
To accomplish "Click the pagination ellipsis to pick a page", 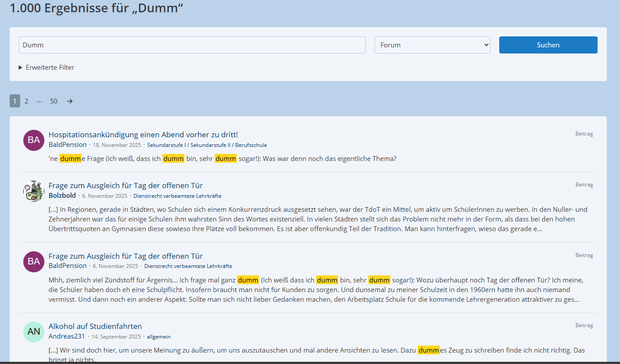I will tap(40, 101).
